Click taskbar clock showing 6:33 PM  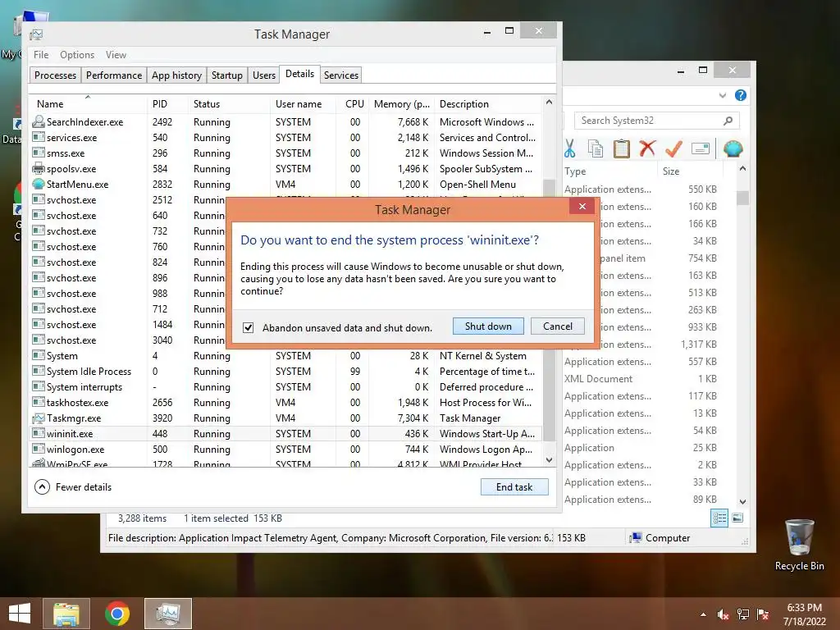point(804,614)
